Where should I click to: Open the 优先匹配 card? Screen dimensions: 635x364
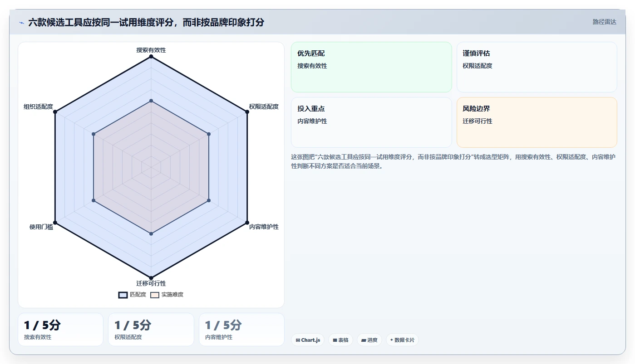(x=371, y=67)
